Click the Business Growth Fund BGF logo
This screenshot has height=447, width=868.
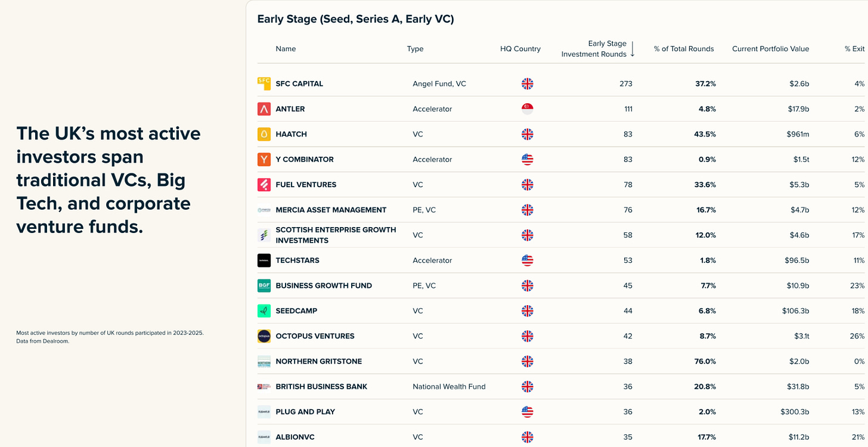(264, 285)
